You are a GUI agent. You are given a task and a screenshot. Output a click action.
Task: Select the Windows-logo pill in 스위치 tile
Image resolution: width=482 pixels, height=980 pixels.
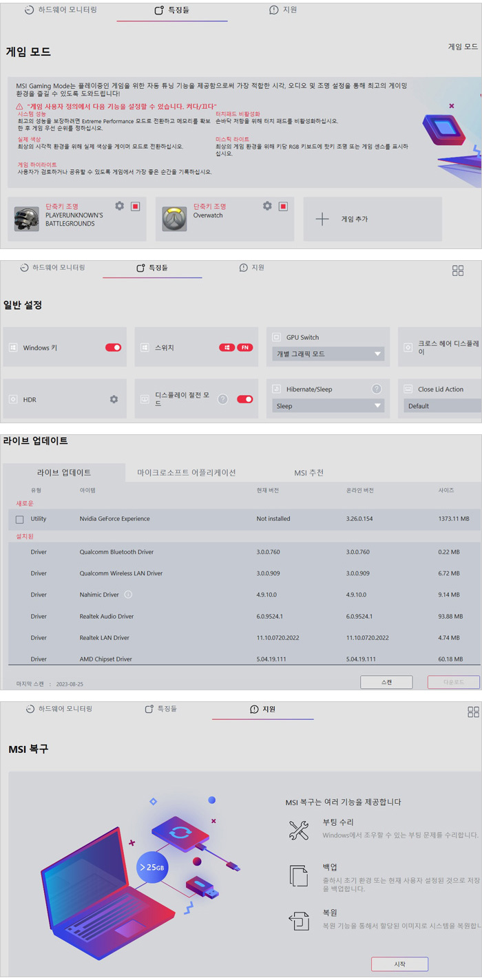227,348
